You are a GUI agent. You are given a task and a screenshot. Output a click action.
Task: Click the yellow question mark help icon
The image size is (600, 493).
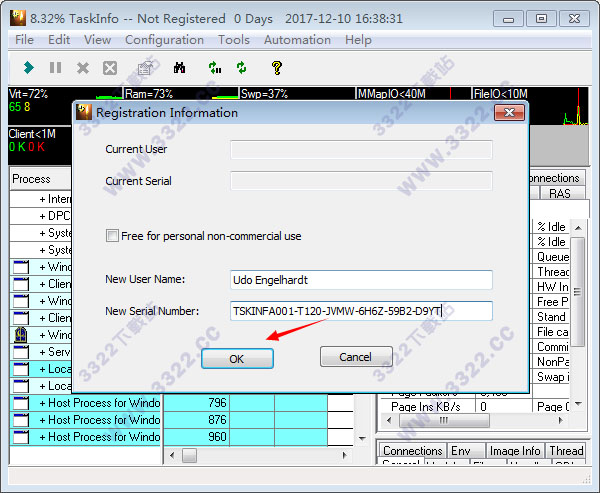coord(277,68)
